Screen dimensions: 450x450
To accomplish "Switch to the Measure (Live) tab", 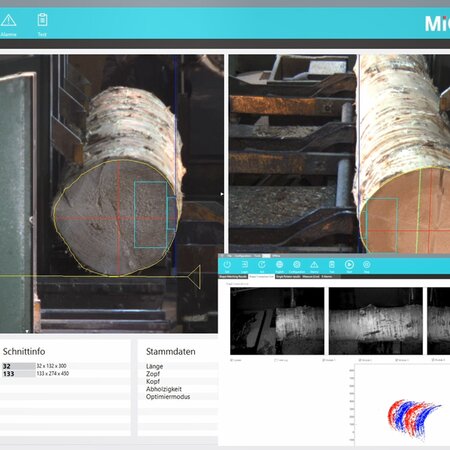I will 311,277.
